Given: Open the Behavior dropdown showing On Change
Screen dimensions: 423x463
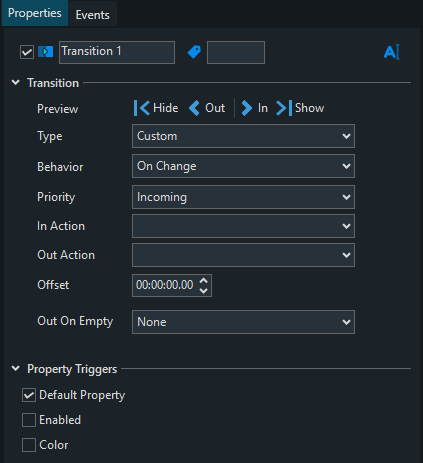Looking at the screenshot, I should 243,166.
